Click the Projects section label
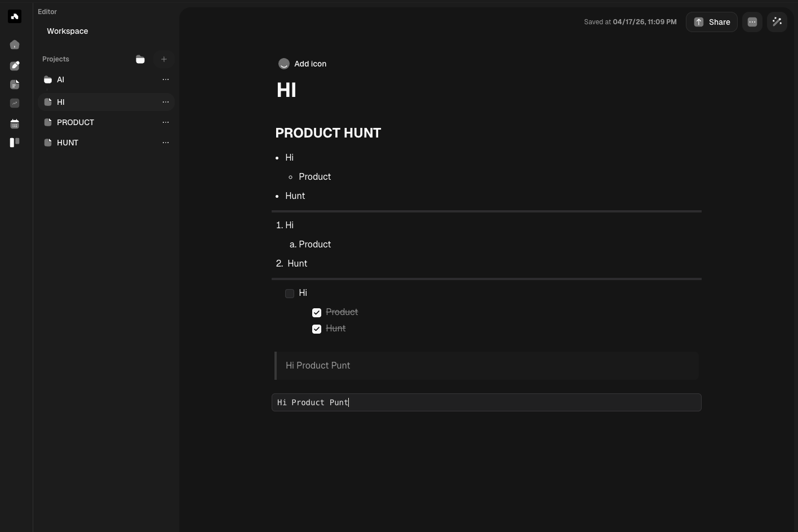This screenshot has height=532, width=798. point(56,59)
